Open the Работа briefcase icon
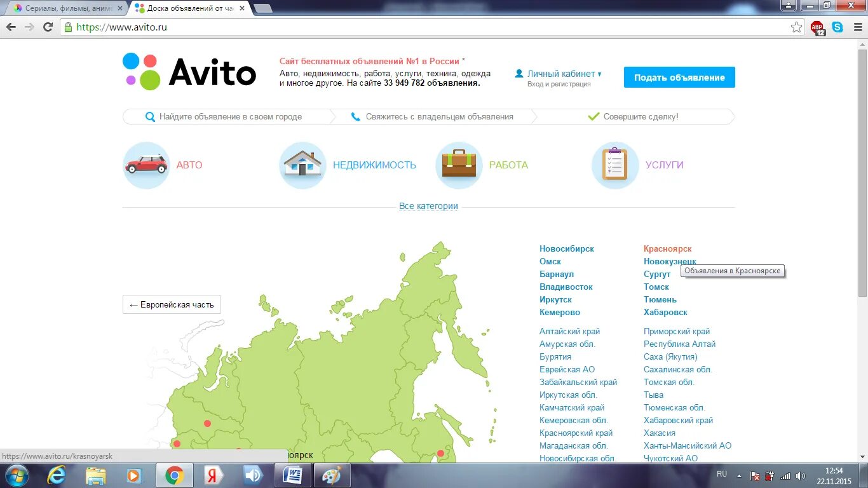 point(459,165)
